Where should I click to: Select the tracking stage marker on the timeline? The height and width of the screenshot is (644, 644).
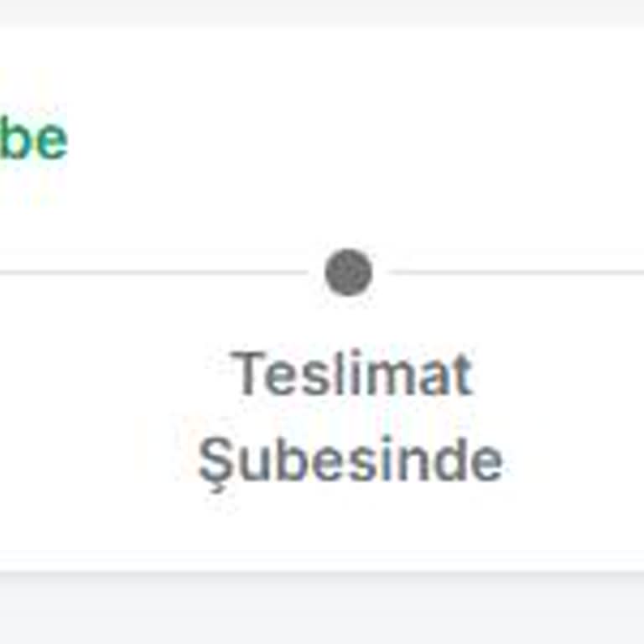click(348, 273)
